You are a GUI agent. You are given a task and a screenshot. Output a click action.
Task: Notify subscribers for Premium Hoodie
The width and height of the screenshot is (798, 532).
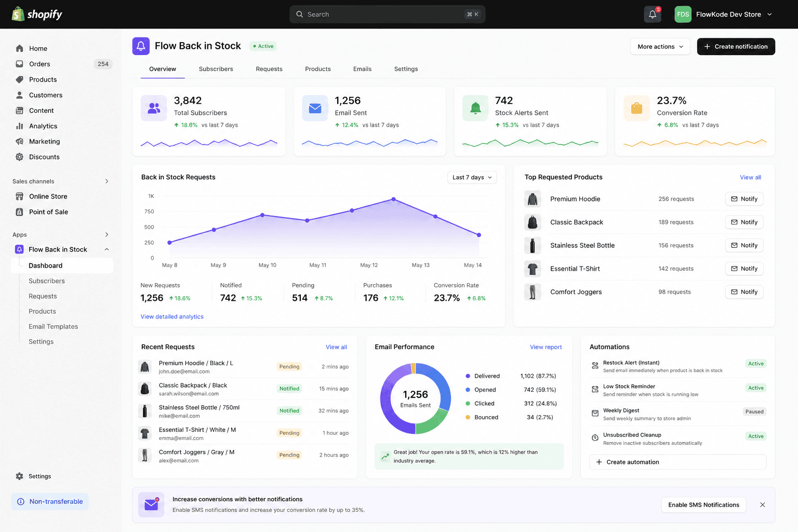tap(744, 199)
